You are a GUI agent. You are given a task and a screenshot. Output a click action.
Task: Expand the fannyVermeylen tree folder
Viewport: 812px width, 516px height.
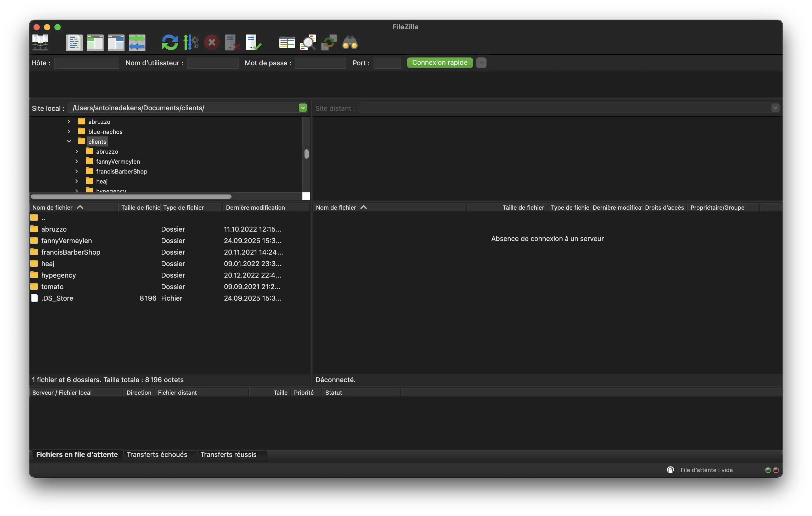pos(77,162)
